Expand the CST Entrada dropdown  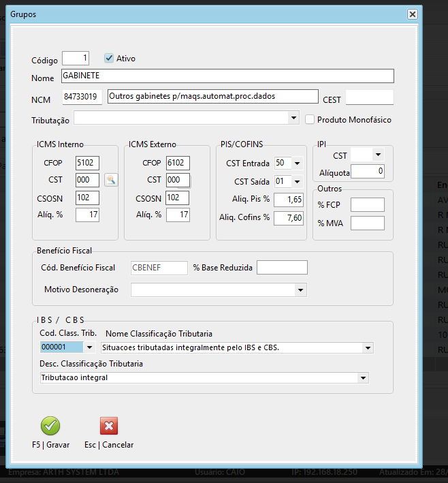(x=298, y=163)
